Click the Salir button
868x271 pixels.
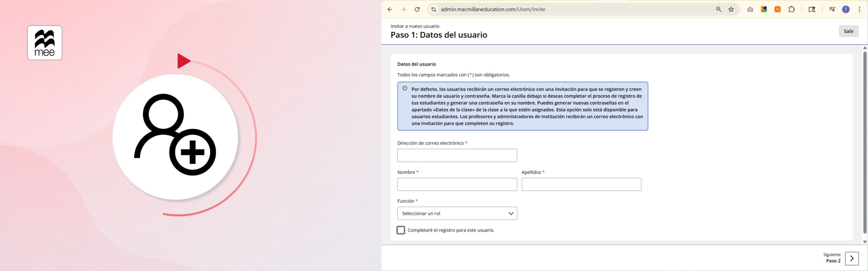pyautogui.click(x=849, y=31)
